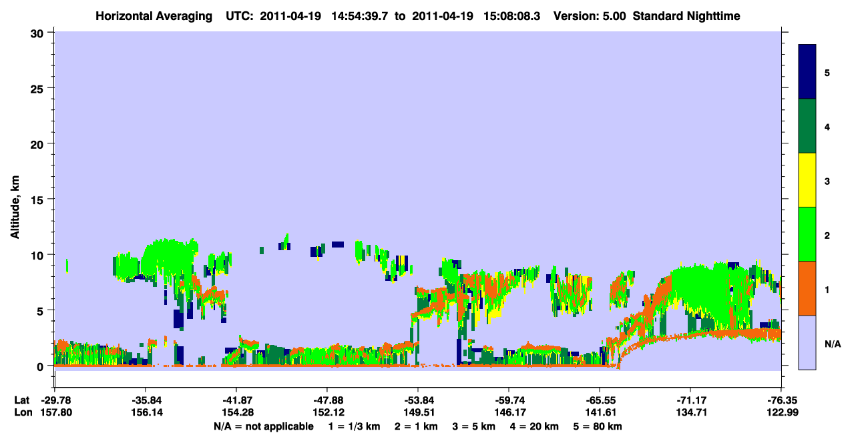Viewport: 868px width, 445px height.
Task: Click the dark green color bar segment for 4
Action: (x=807, y=126)
